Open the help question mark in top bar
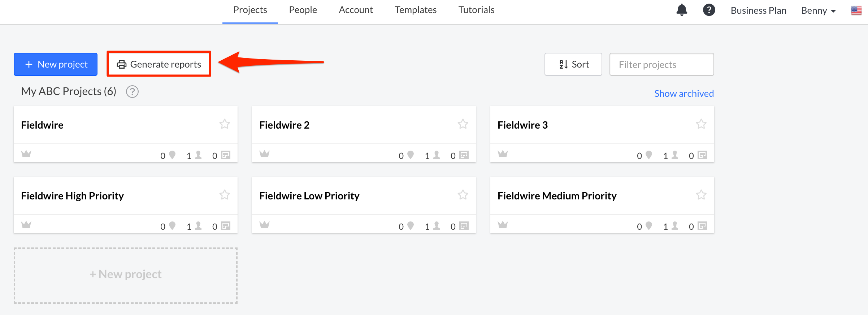 coord(709,10)
